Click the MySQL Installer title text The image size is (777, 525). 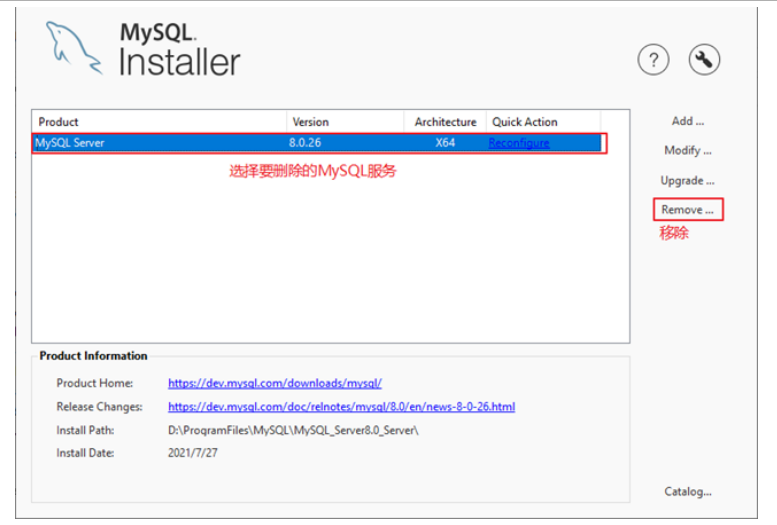pyautogui.click(x=180, y=50)
